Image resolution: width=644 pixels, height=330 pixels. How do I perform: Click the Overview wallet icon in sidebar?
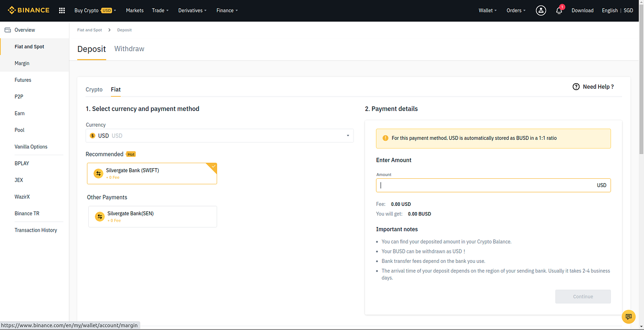7,30
